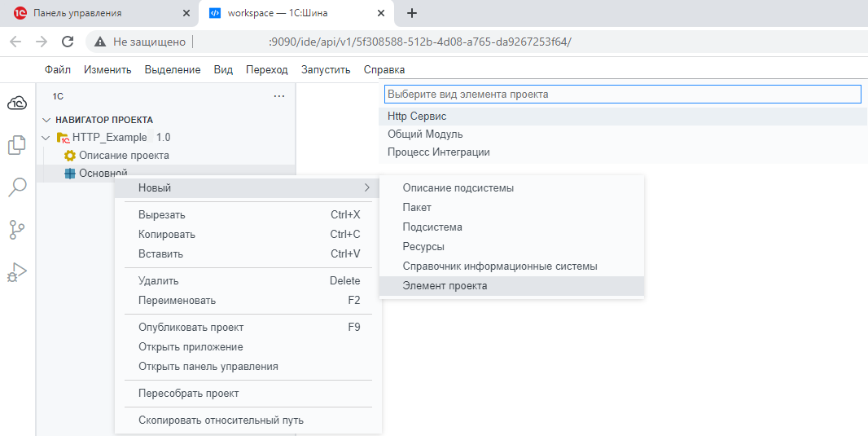Expand the Новый submenu entry
The height and width of the screenshot is (436, 868).
[248, 188]
